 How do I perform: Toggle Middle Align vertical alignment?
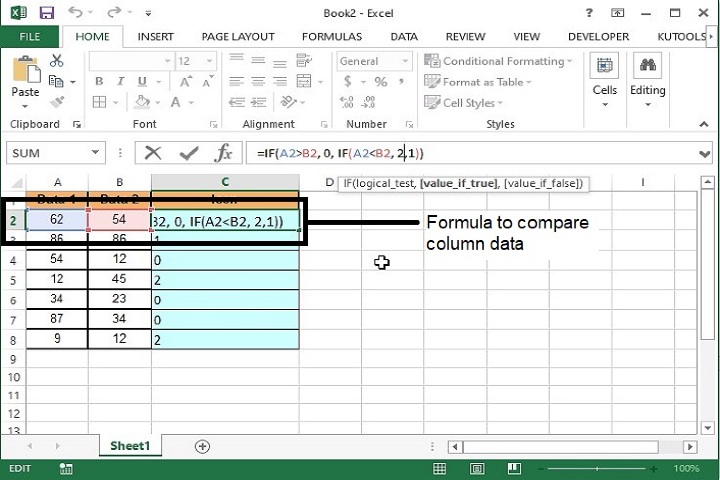pos(258,60)
